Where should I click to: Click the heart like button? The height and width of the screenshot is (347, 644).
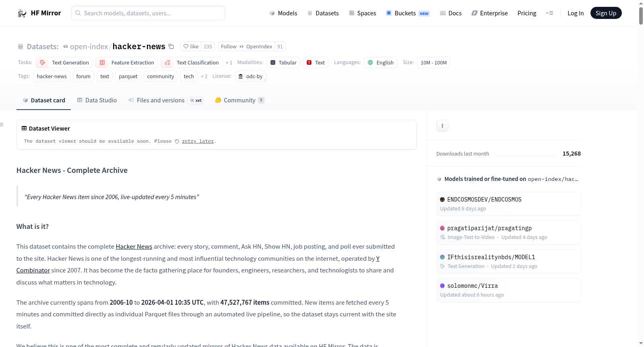point(191,46)
